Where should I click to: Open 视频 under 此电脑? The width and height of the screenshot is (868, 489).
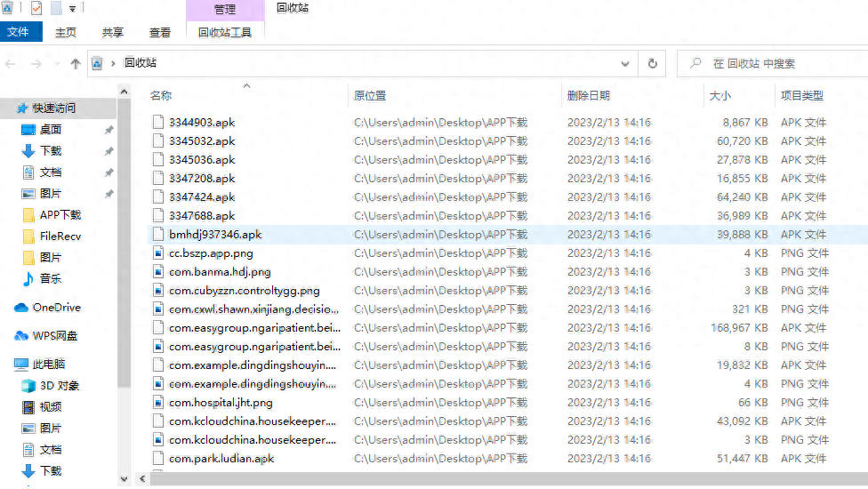tap(51, 407)
